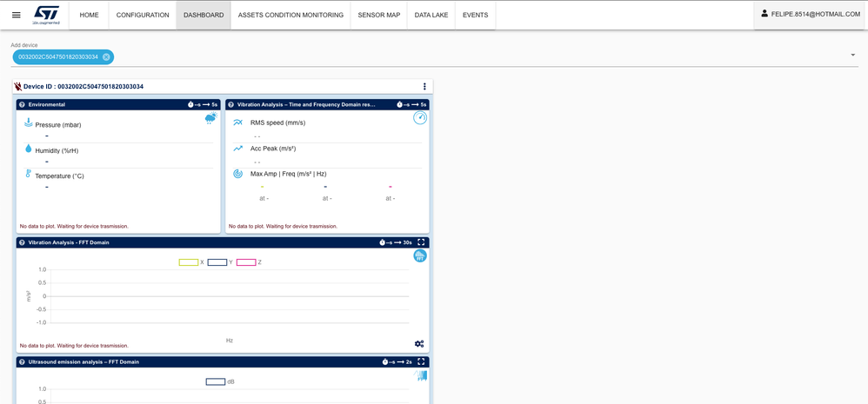Viewport: 868px width, 404px height.
Task: Open ASSETS CONDITION MONITORING tab
Action: (290, 15)
